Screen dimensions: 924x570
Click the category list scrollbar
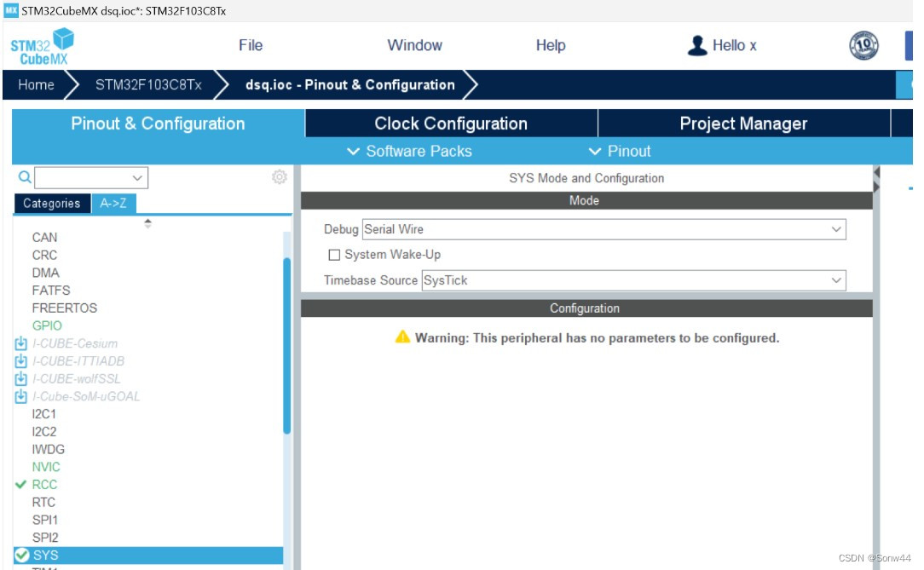(x=287, y=346)
